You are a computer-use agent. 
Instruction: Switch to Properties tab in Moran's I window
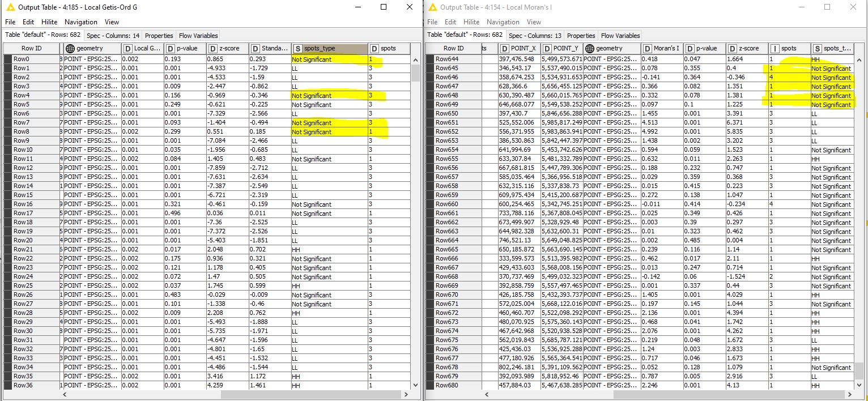pos(581,35)
